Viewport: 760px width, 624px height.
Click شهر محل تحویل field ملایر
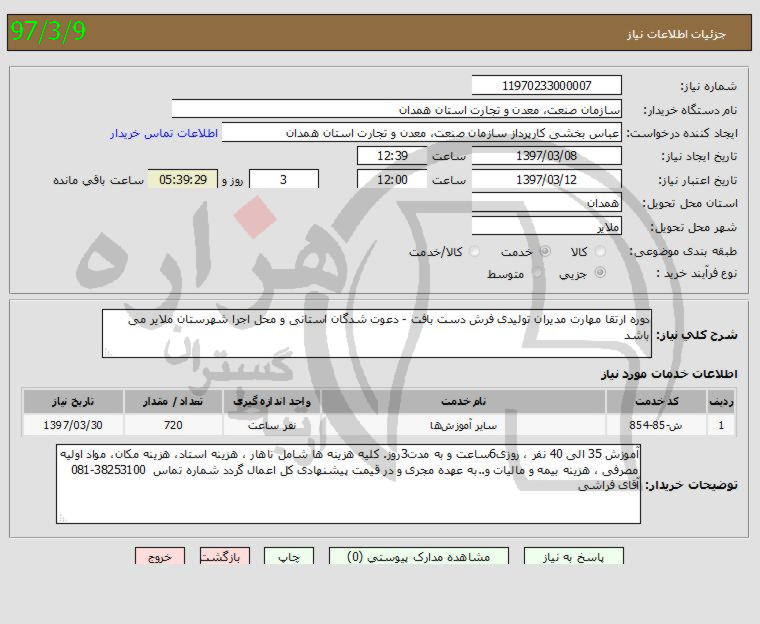point(546,226)
